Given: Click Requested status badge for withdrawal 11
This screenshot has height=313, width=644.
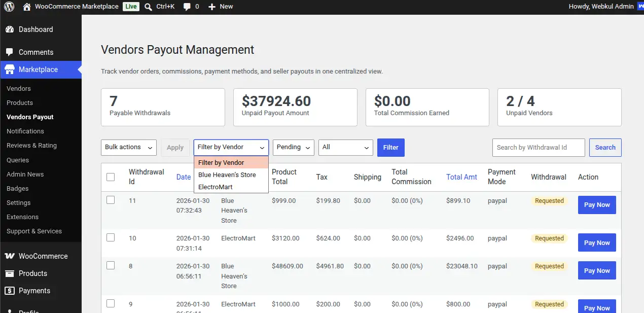Looking at the screenshot, I should coord(549,201).
